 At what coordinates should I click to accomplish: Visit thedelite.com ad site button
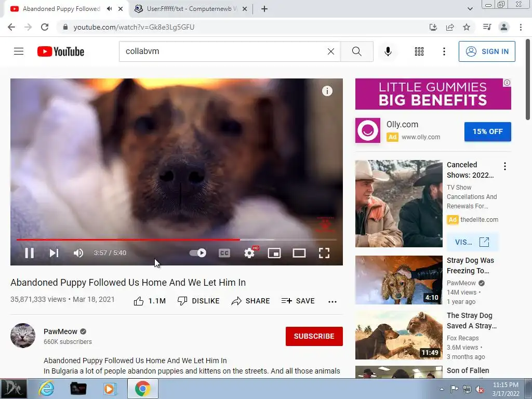[x=472, y=242]
